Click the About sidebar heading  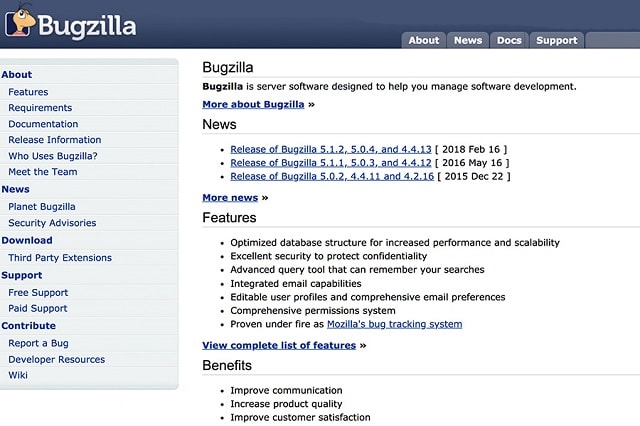coord(17,75)
